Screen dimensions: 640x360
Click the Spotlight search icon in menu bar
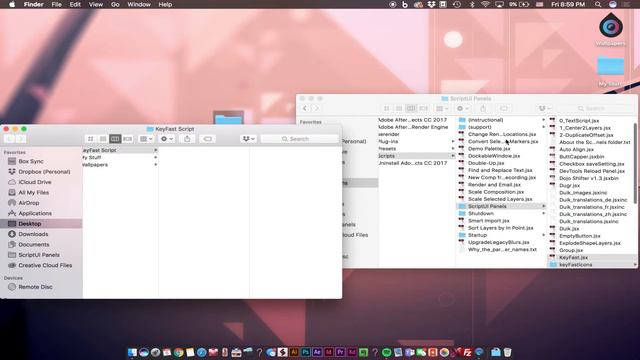pyautogui.click(x=598, y=4)
